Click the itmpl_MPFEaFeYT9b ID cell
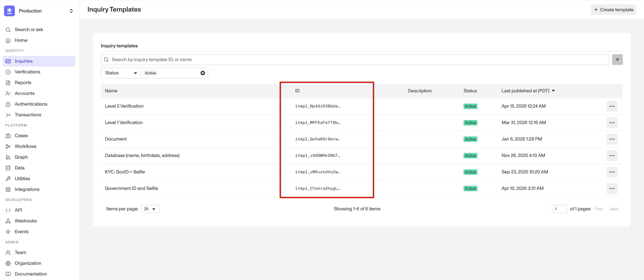 click(317, 123)
